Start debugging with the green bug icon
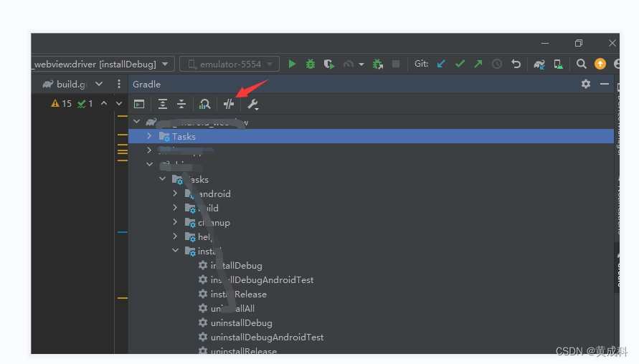 click(311, 64)
